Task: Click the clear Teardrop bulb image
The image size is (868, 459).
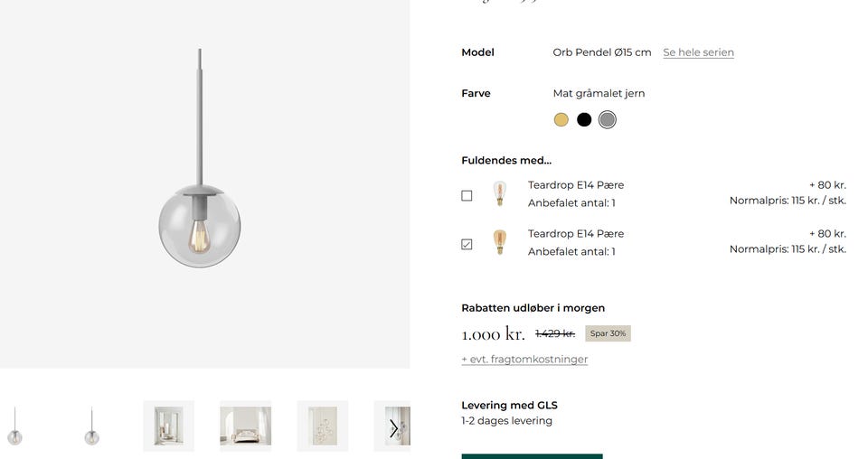Action: pos(499,194)
